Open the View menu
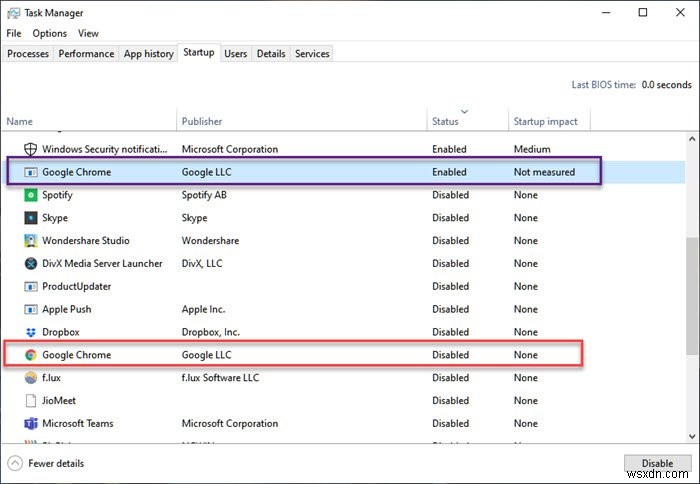 (x=88, y=33)
